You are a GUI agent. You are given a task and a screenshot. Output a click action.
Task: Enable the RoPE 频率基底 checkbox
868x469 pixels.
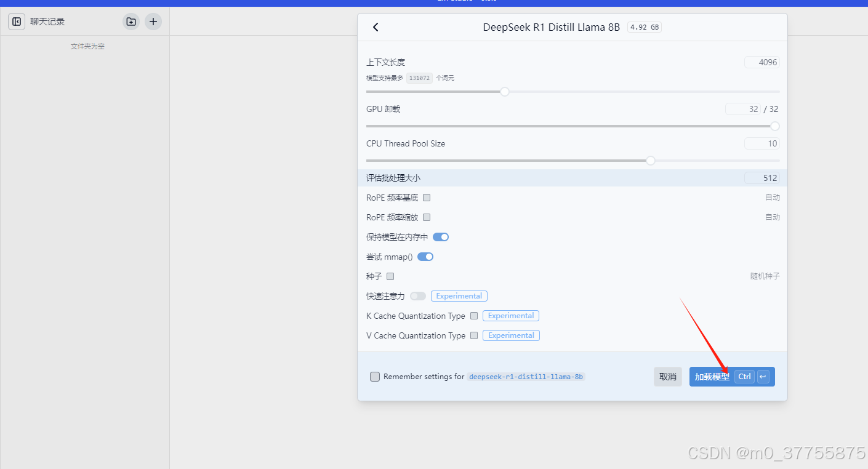point(427,198)
